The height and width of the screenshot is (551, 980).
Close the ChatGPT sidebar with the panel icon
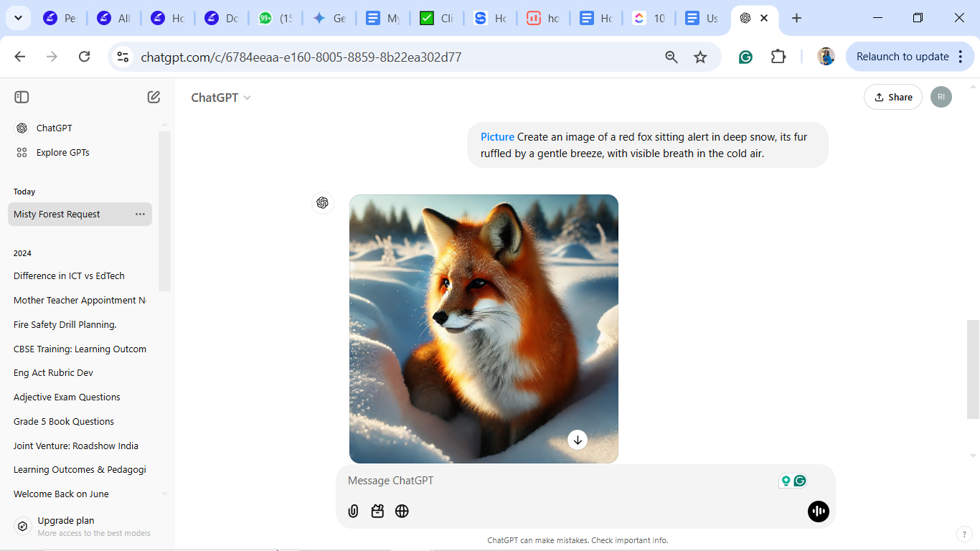coord(22,97)
